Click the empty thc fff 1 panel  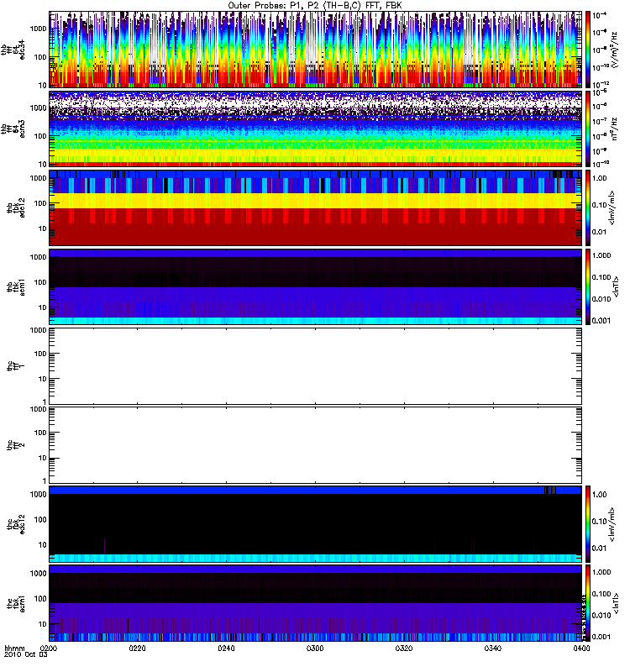tap(316, 366)
